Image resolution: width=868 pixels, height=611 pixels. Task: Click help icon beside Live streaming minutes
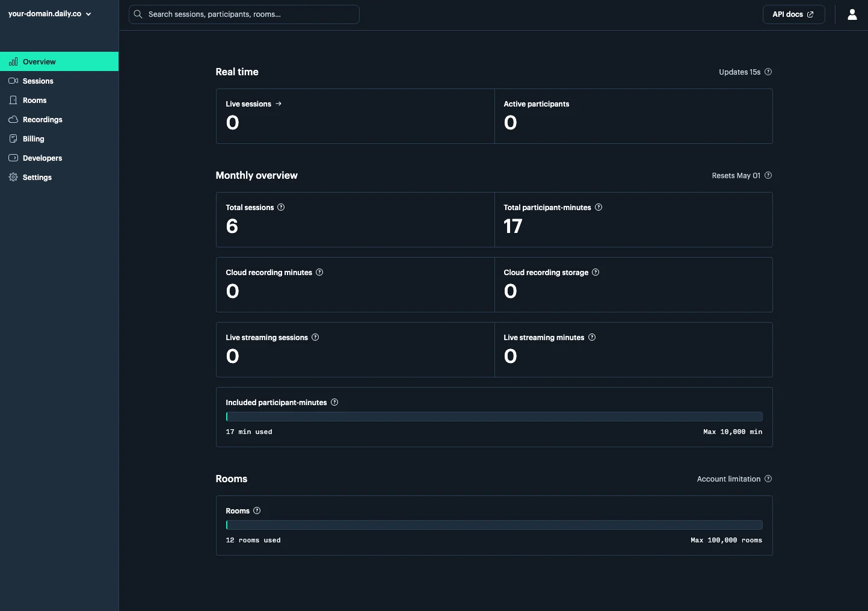tap(592, 337)
